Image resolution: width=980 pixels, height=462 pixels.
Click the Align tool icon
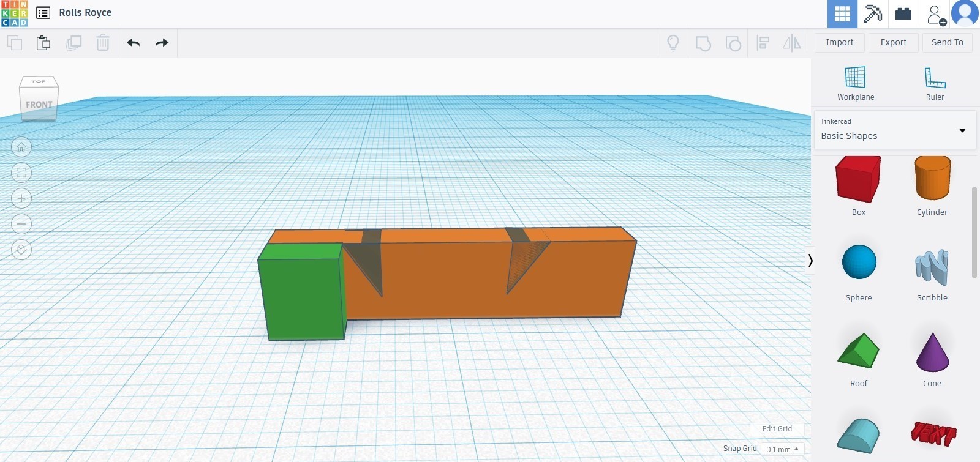tap(763, 43)
